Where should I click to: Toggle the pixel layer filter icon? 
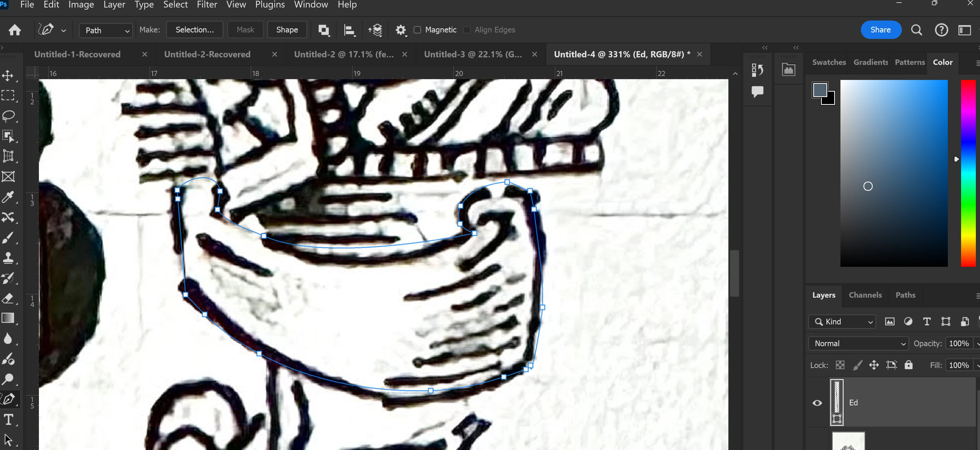point(889,322)
